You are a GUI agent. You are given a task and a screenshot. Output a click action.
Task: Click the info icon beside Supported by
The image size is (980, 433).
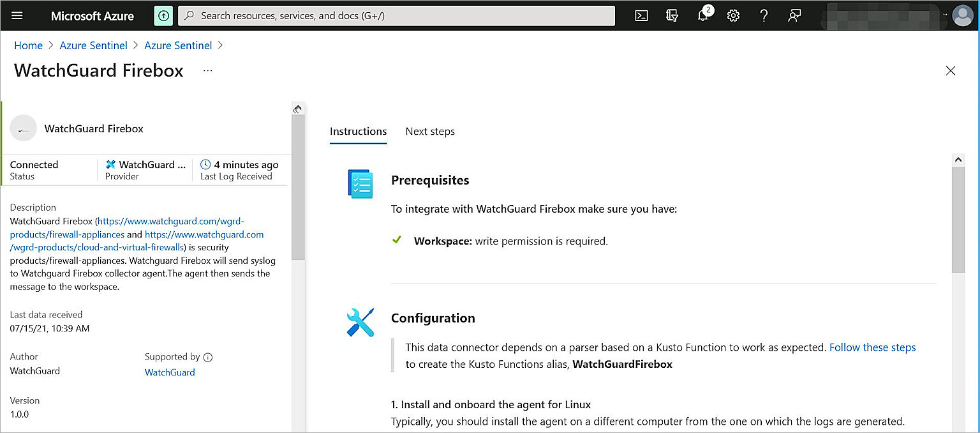coord(208,358)
